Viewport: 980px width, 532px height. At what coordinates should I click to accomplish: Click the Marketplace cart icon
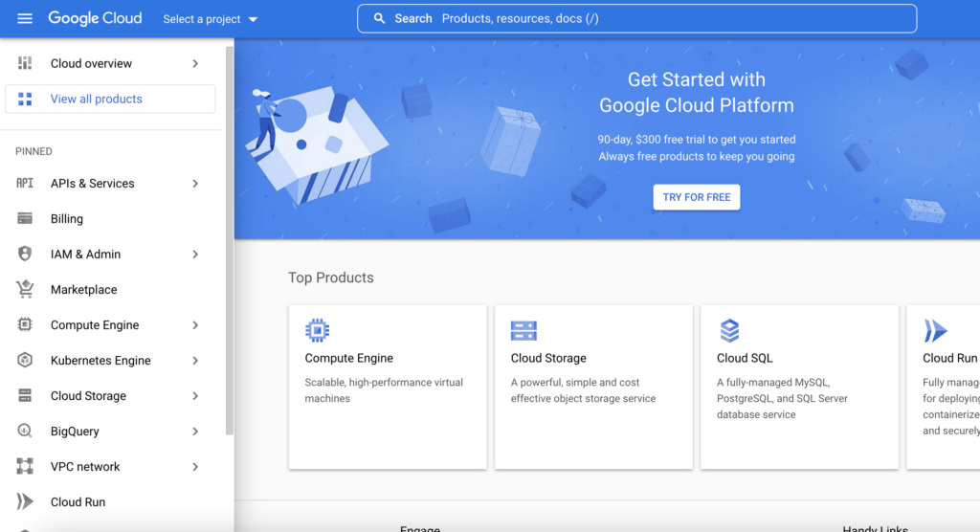[x=25, y=290]
